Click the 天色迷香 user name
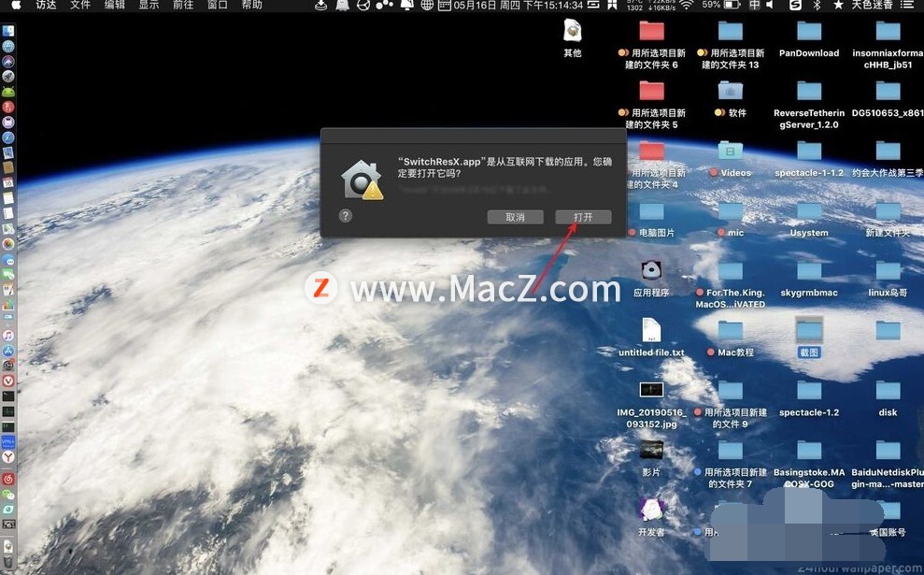 point(871,5)
